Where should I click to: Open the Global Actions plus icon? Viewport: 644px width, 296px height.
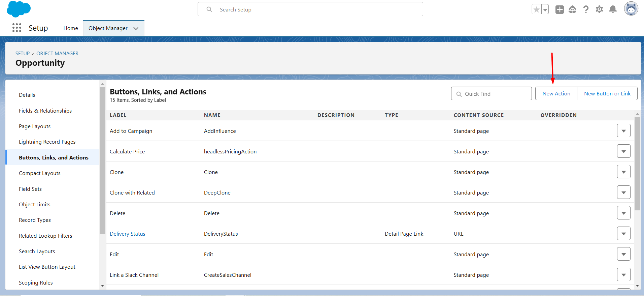(560, 9)
